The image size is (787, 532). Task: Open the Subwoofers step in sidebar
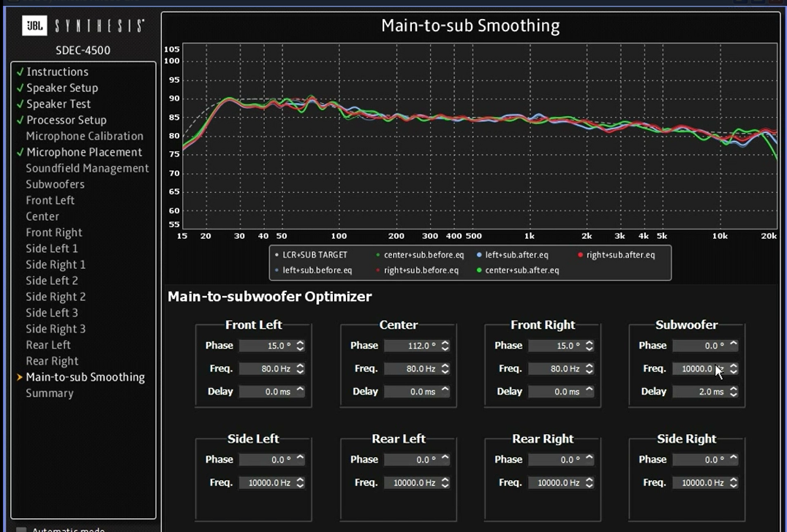click(55, 184)
